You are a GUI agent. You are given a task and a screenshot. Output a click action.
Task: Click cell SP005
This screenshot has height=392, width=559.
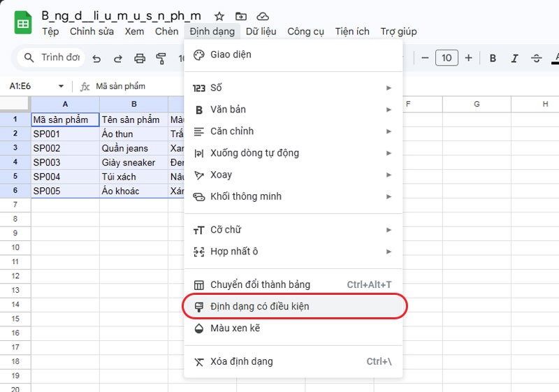65,191
